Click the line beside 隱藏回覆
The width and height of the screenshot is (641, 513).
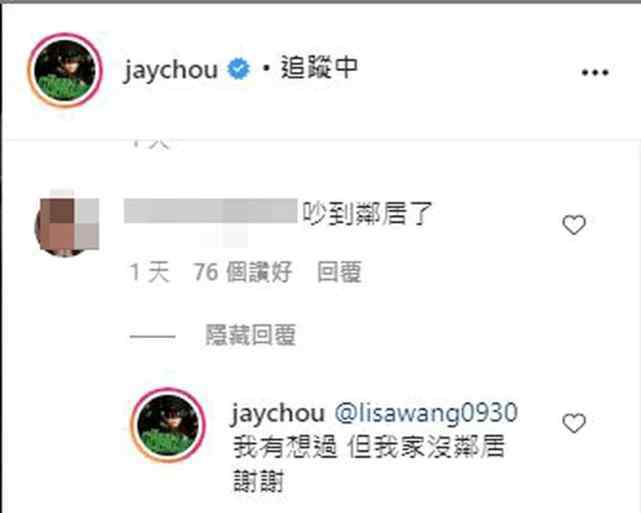pyautogui.click(x=152, y=337)
